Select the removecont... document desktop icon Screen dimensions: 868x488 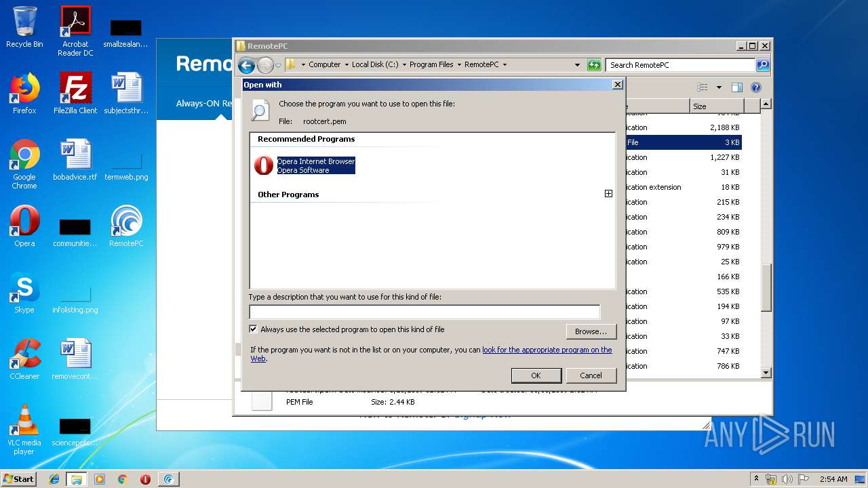point(75,359)
